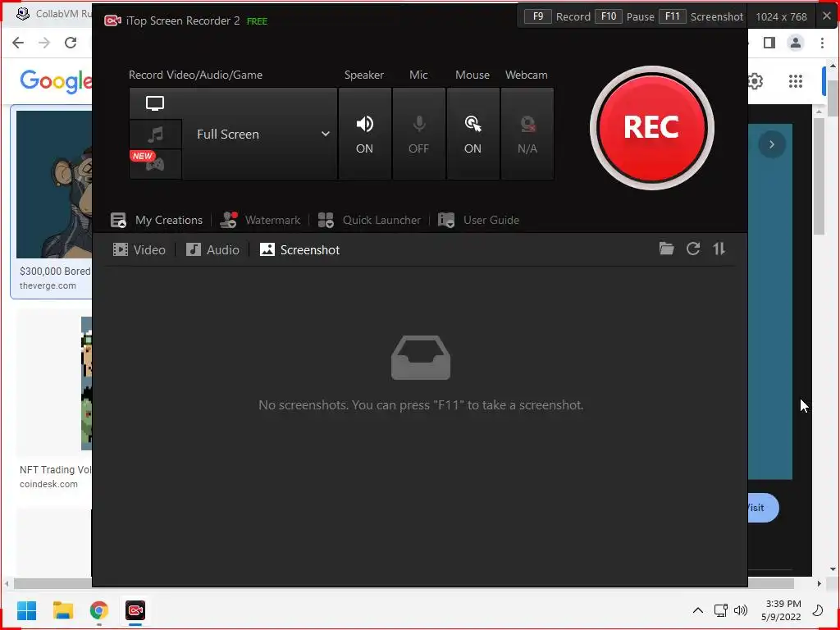Toggle the Mouse ON button
This screenshot has width=840, height=630.
(472, 134)
